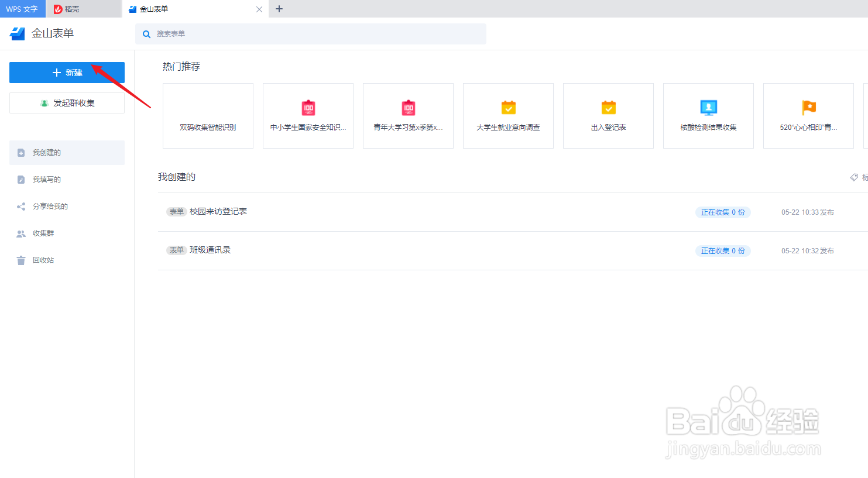Click the tag label icon

(x=855, y=177)
